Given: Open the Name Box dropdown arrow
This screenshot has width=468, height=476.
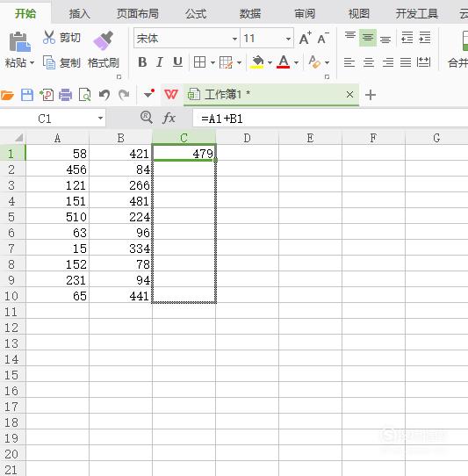Looking at the screenshot, I should pos(100,119).
